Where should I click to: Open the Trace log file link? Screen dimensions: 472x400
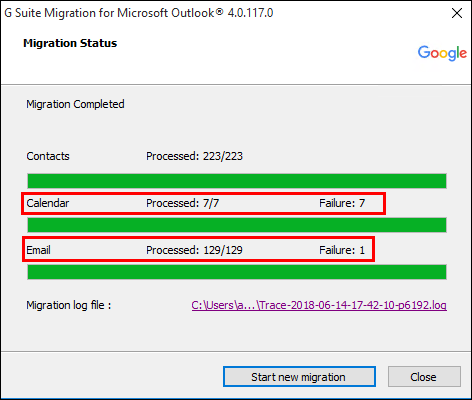point(319,305)
